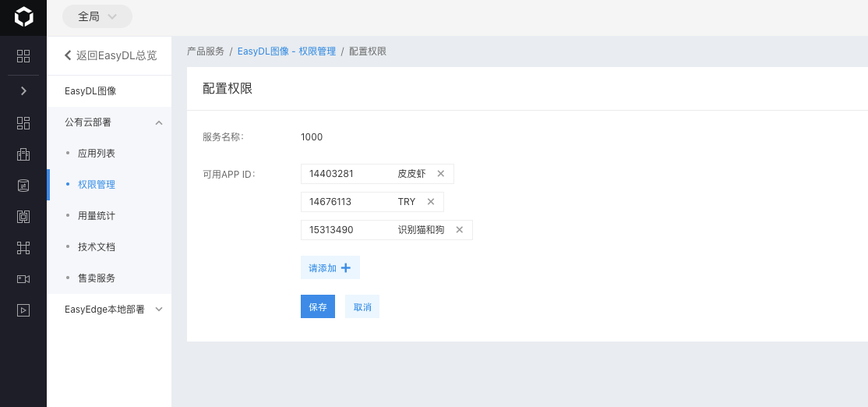This screenshot has width=868, height=407.
Task: Open 售卖服务 menu item
Action: click(x=97, y=278)
